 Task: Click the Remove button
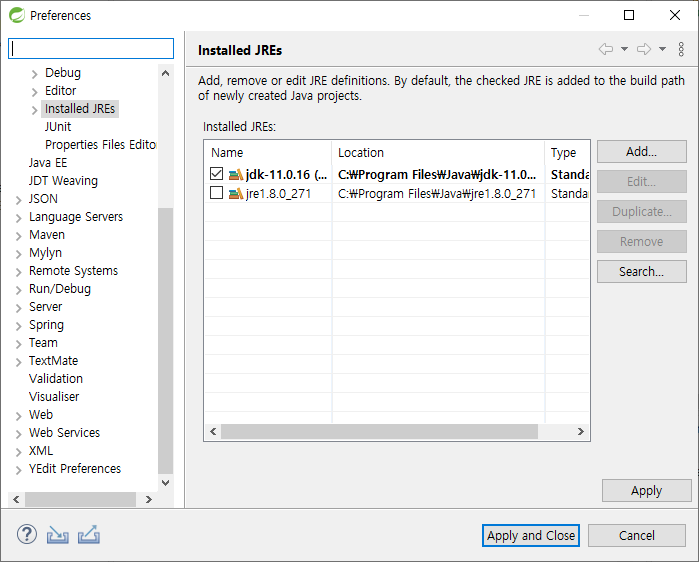pyautogui.click(x=641, y=242)
